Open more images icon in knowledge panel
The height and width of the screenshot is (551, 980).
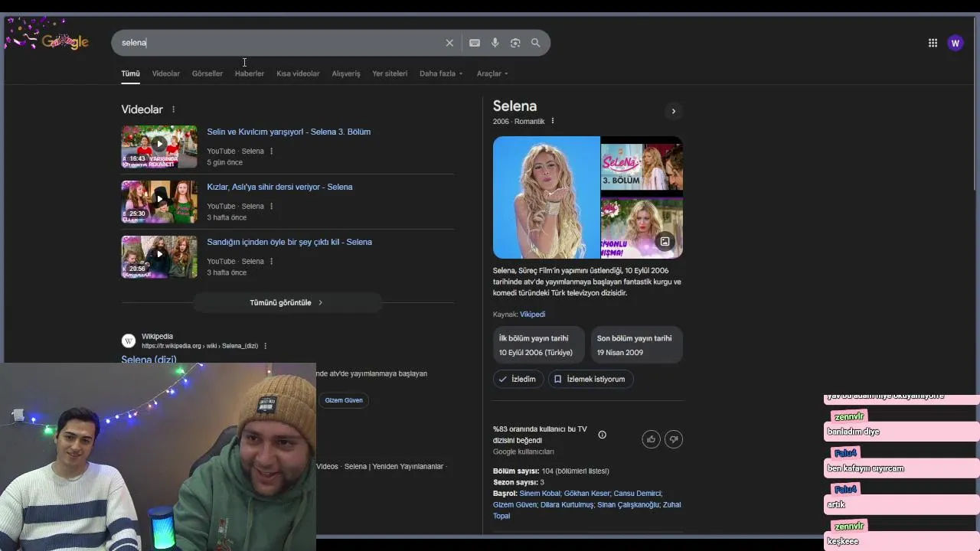click(x=665, y=242)
